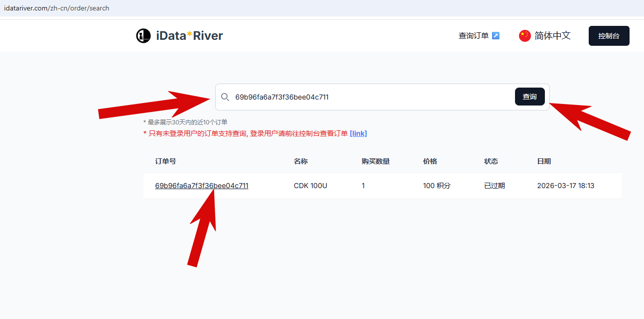
Task: Click the 订单号 column header
Action: pos(165,161)
